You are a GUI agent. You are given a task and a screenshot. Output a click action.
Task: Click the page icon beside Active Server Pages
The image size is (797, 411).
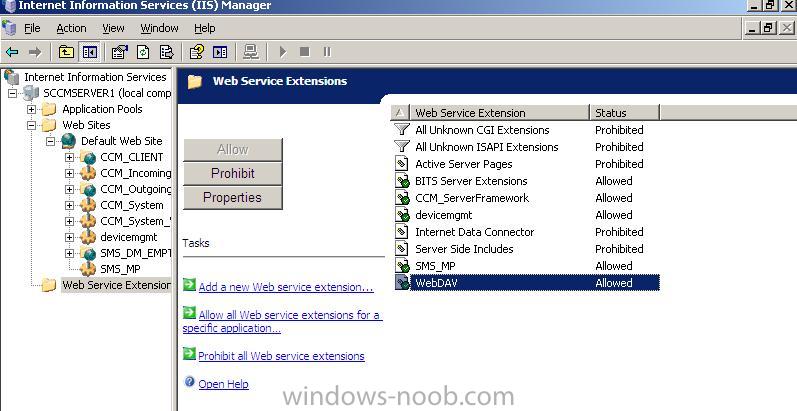point(402,164)
